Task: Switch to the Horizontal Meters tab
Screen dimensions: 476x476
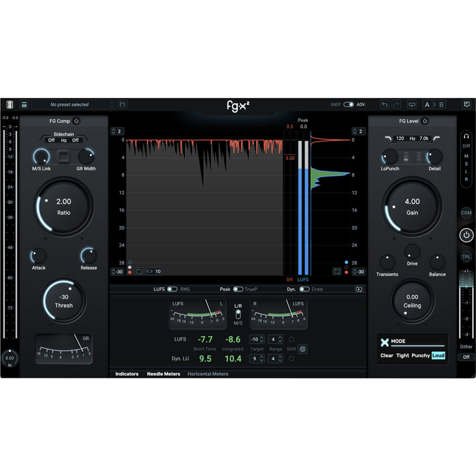Action: (x=208, y=374)
